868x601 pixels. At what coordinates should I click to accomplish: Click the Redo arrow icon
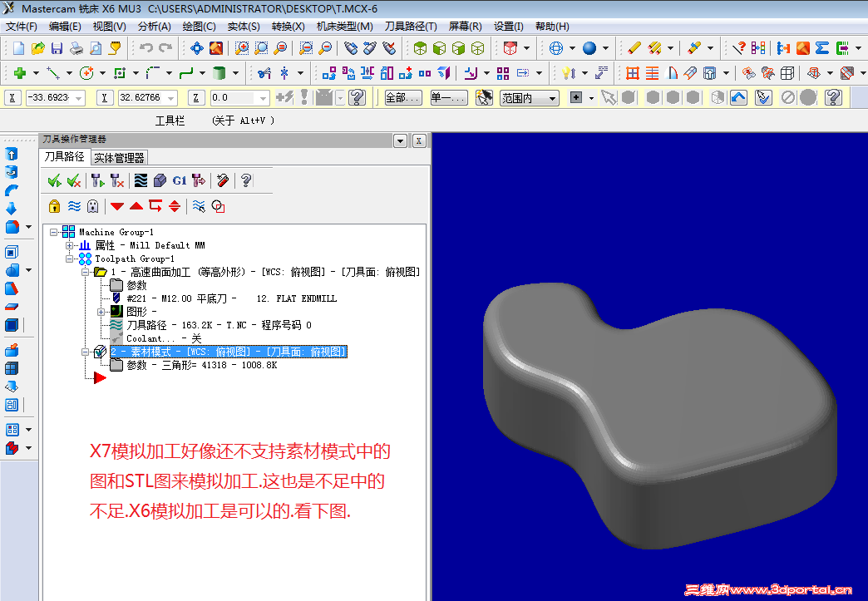coord(165,48)
